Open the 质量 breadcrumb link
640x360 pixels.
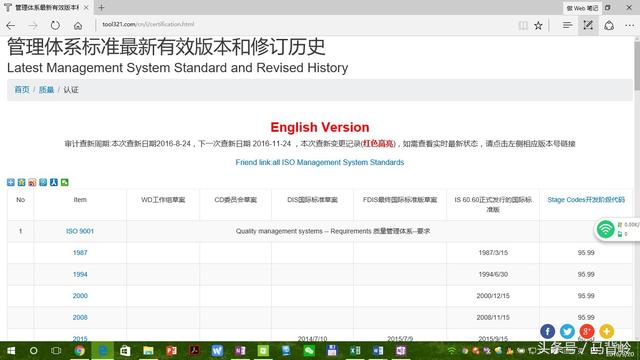click(x=46, y=90)
